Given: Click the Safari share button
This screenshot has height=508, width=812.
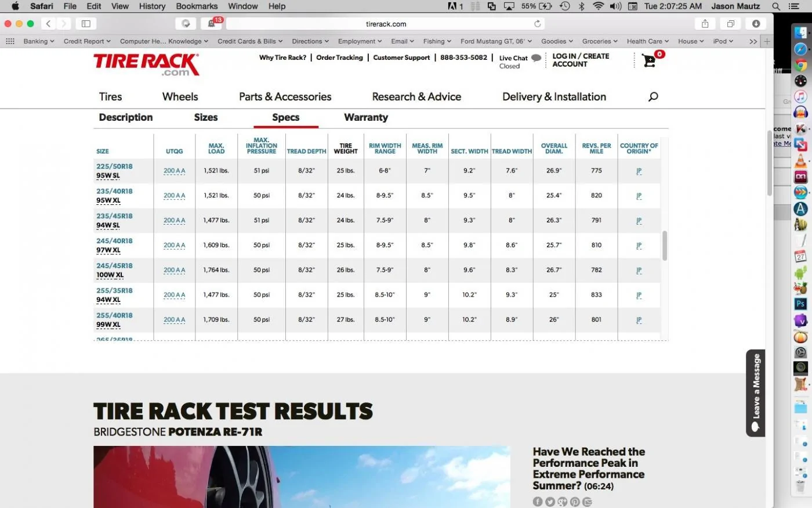Looking at the screenshot, I should click(x=705, y=24).
